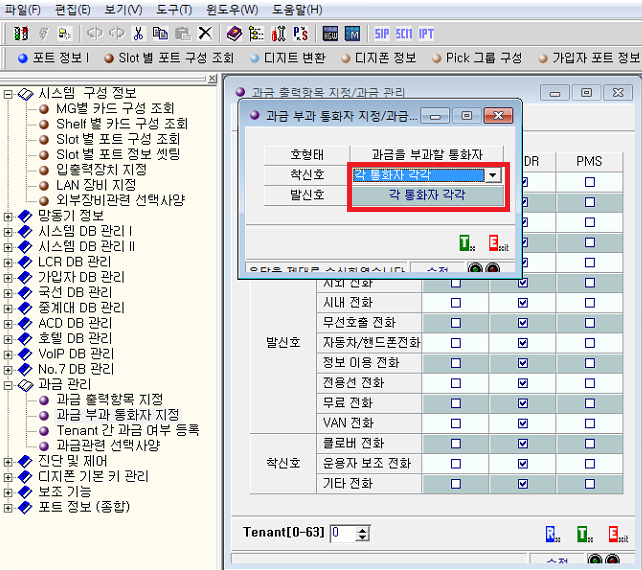642x570 pixels.
Task: Click the cut (scissors) toolbar icon
Action: [138, 33]
